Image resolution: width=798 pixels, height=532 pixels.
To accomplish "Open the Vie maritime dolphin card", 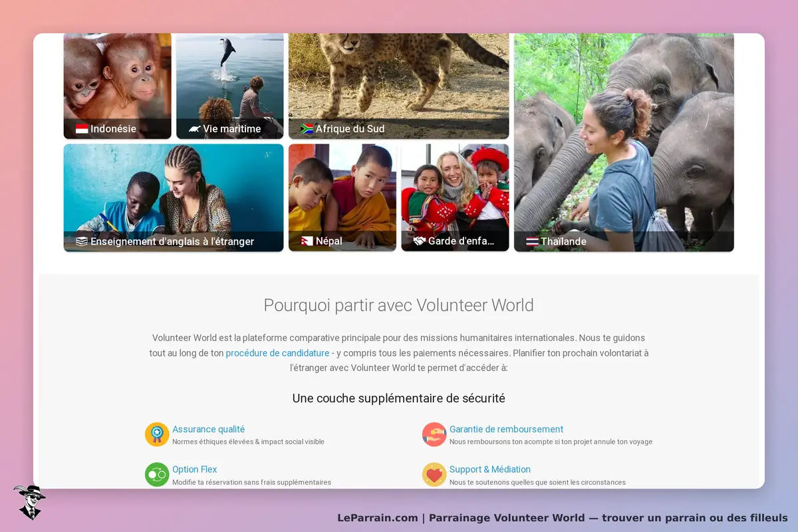I will pos(230,86).
